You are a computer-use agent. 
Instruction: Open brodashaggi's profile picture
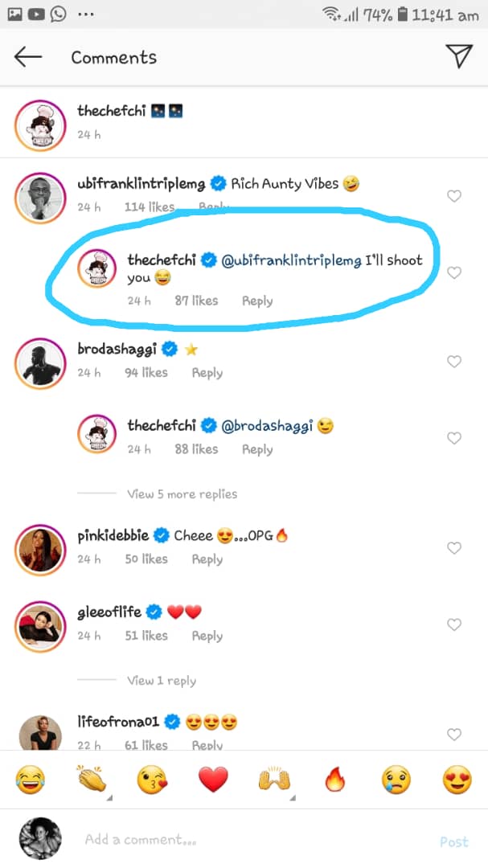coord(39,361)
